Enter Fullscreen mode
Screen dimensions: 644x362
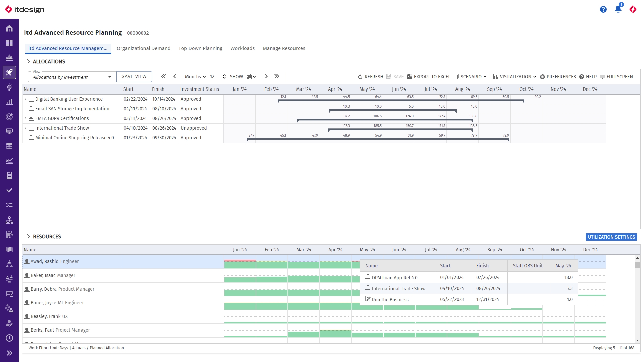point(616,77)
